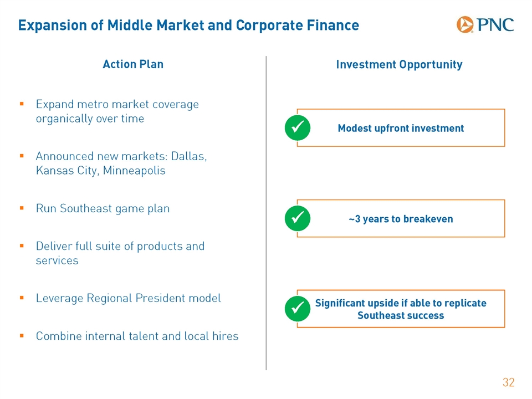532x399 pixels.
Task: Select the Significant upside Southeast success box
Action: coord(401,309)
